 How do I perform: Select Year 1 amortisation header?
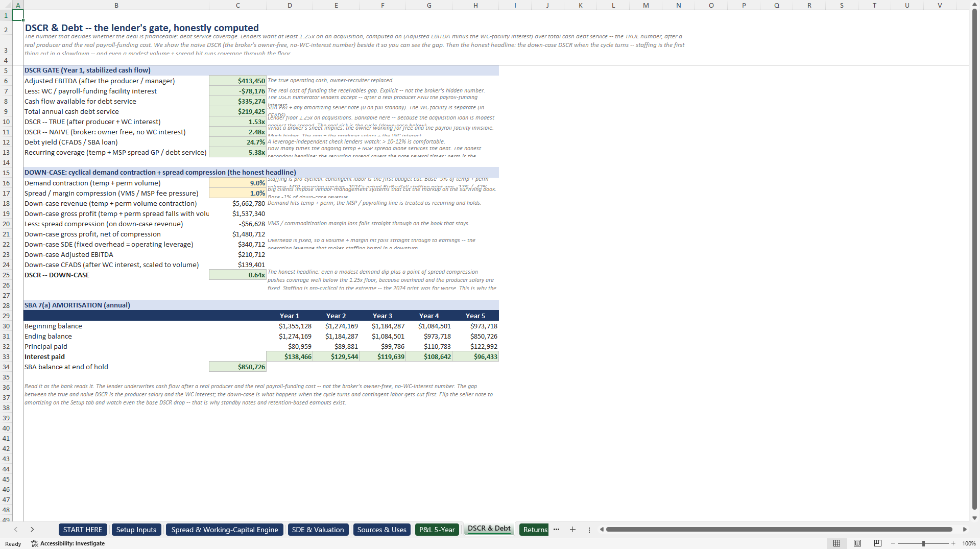(x=290, y=316)
